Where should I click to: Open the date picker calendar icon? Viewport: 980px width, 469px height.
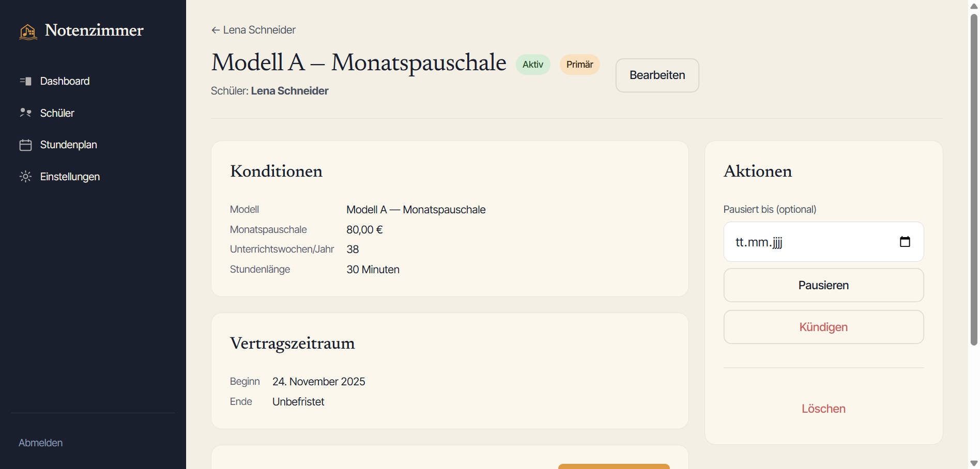click(905, 242)
